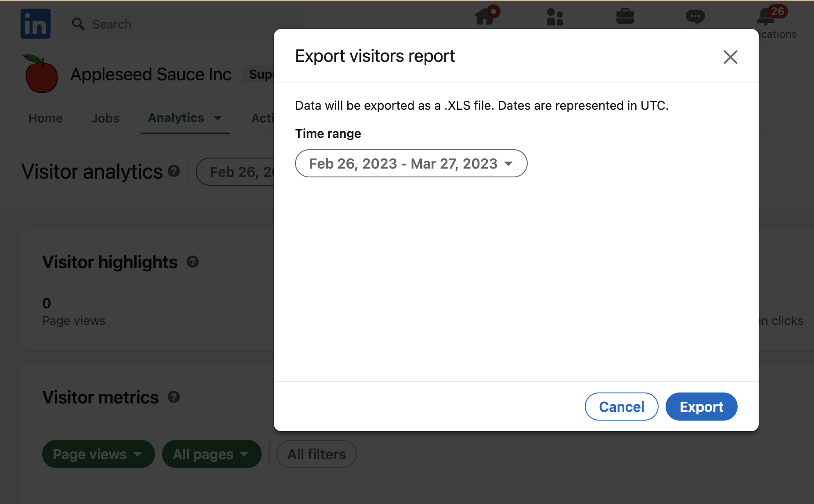The width and height of the screenshot is (814, 504).
Task: Click help icon beside Visitor metrics
Action: click(x=174, y=397)
